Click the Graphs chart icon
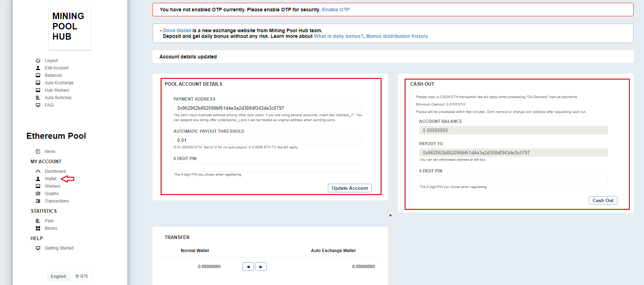The height and width of the screenshot is (285, 644). click(x=38, y=194)
